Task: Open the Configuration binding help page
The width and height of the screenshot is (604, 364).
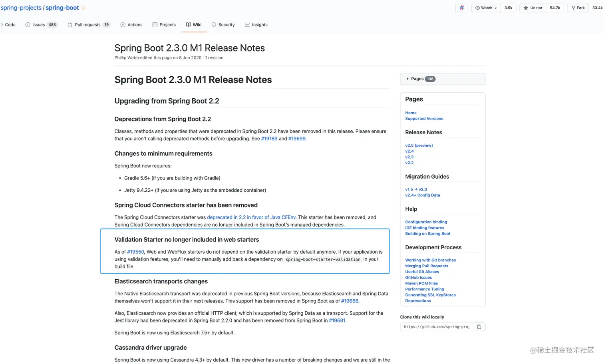Action: point(426,222)
